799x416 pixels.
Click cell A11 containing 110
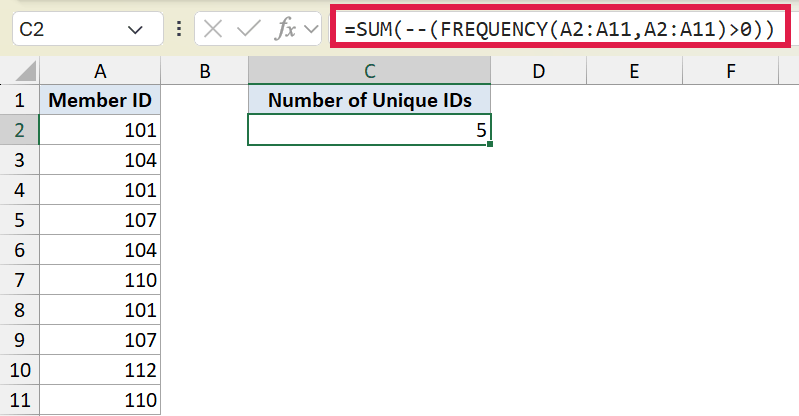[x=100, y=400]
